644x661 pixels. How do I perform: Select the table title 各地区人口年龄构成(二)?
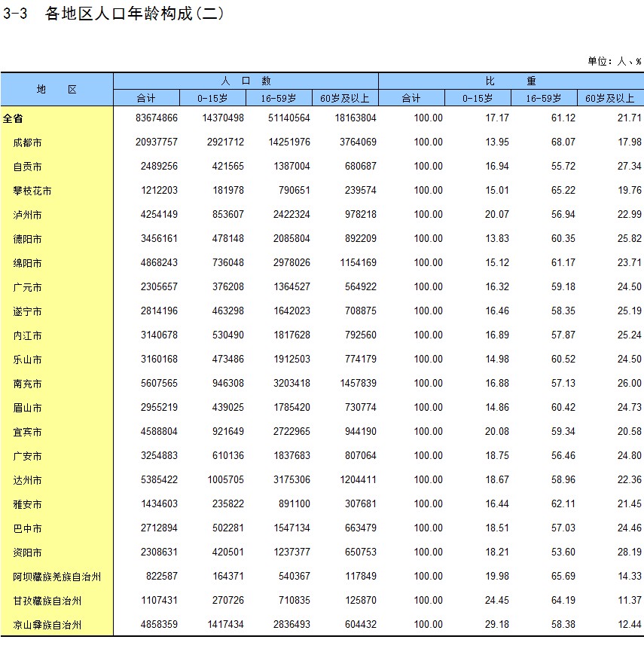(x=134, y=14)
